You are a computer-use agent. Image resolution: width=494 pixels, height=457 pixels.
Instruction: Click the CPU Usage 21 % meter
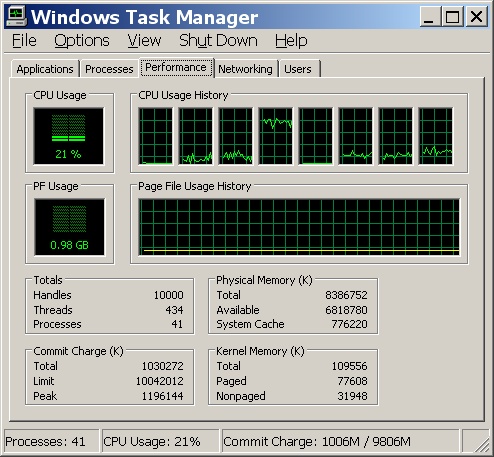(x=69, y=136)
